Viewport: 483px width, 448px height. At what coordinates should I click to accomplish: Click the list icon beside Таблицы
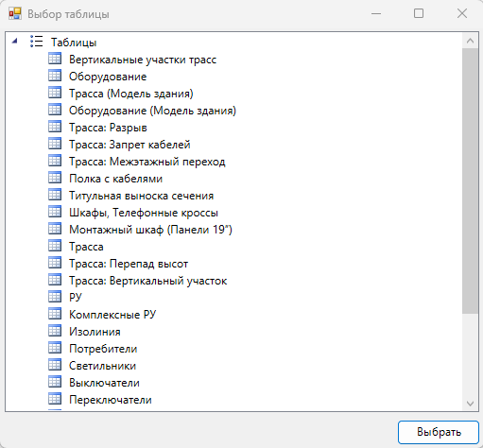click(36, 42)
